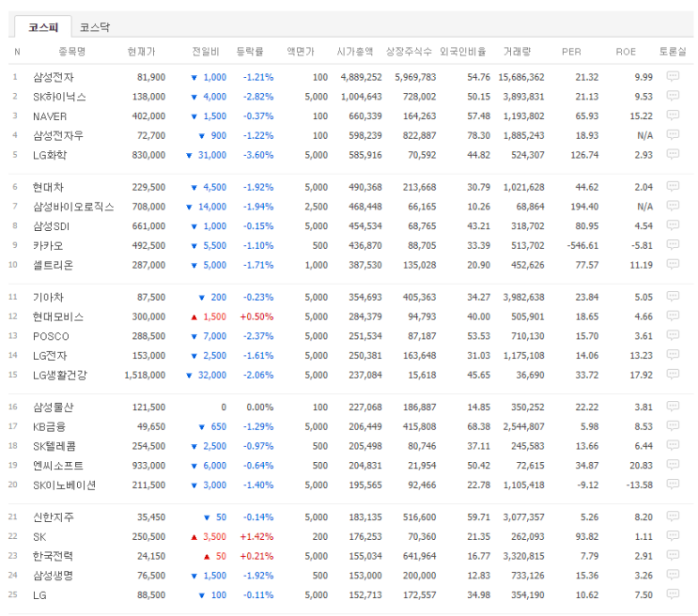Open the 삼성전자우 stock link

coord(58,135)
